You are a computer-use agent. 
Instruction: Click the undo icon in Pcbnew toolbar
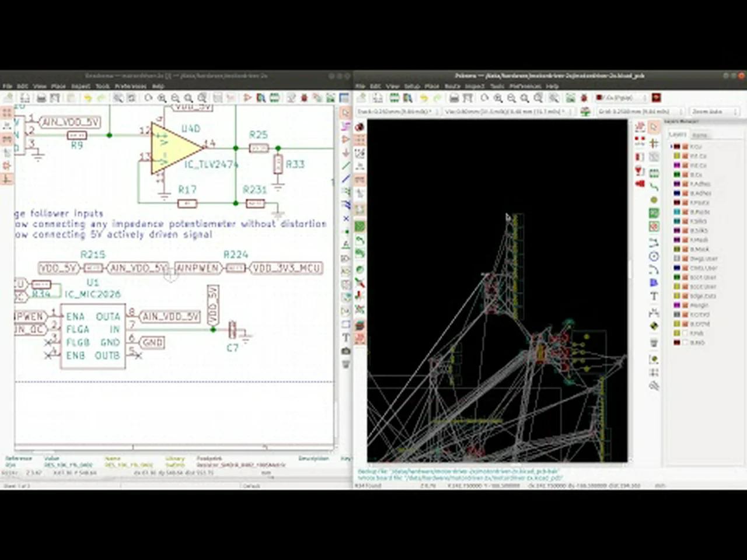pos(424,97)
